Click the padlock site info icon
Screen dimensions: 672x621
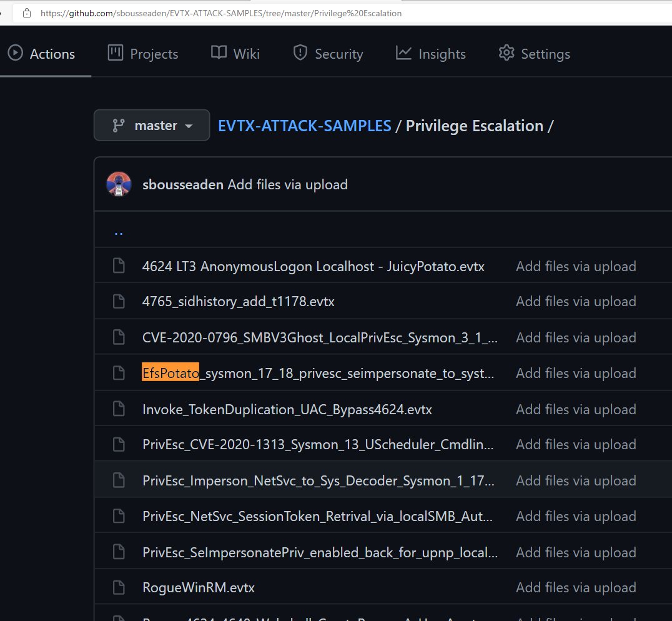pyautogui.click(x=27, y=13)
